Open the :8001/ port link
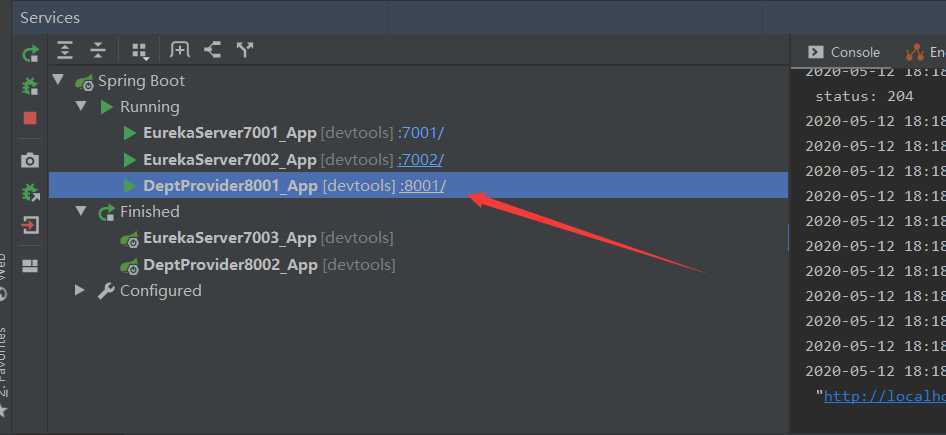946x435 pixels. tap(422, 186)
